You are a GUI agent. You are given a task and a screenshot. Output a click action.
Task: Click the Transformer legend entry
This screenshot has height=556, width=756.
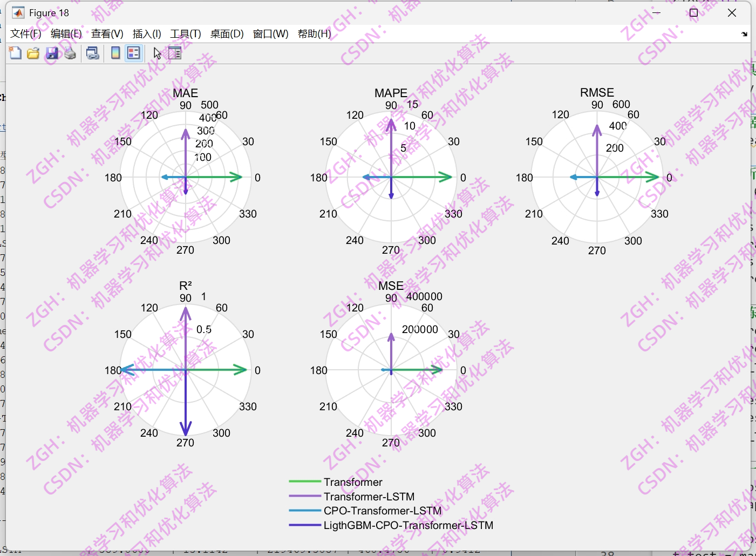[353, 482]
